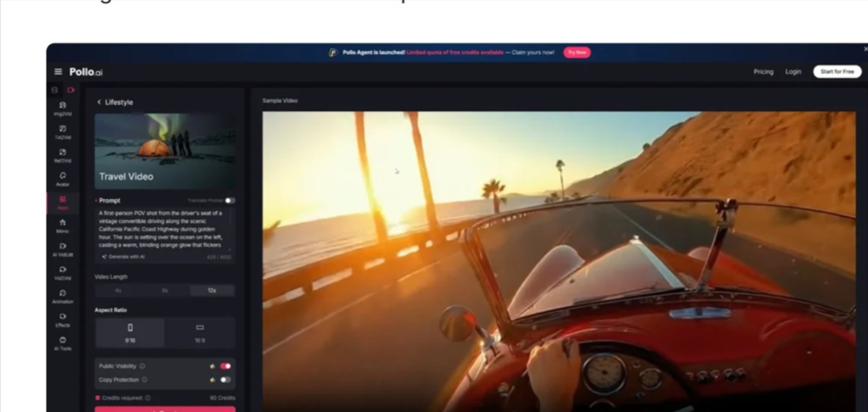Open the hamburger menu beside Pollo.ai
Image resolution: width=868 pixels, height=412 pixels.
58,72
